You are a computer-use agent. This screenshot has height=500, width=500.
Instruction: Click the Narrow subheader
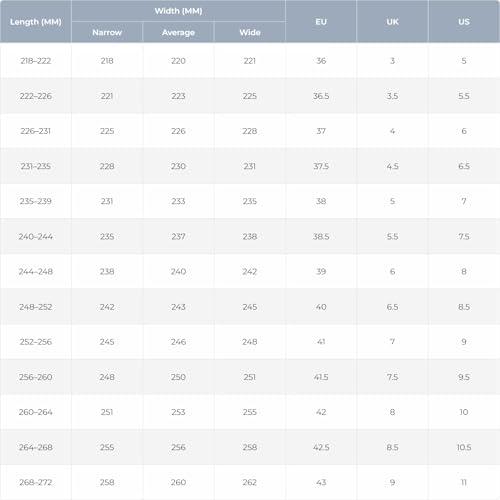coord(107,32)
